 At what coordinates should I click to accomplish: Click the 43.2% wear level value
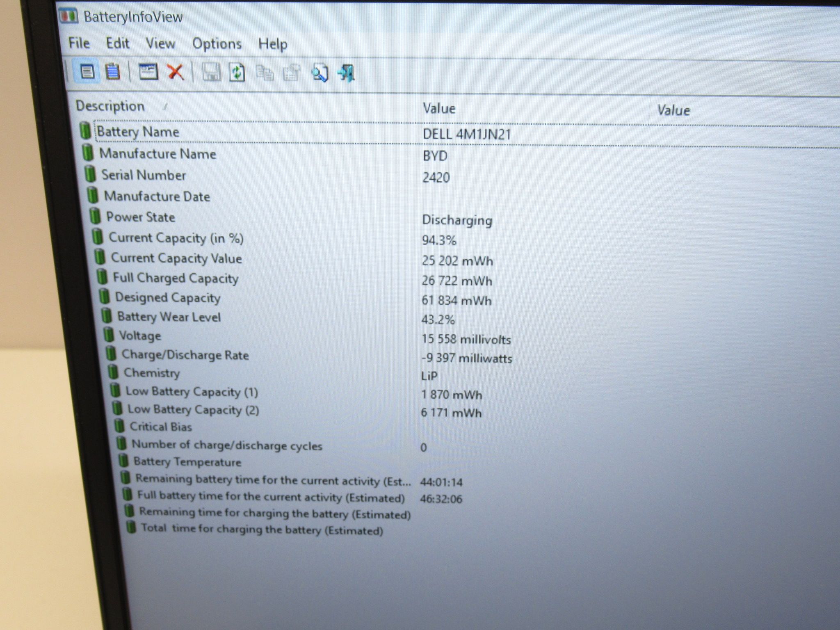tap(438, 320)
